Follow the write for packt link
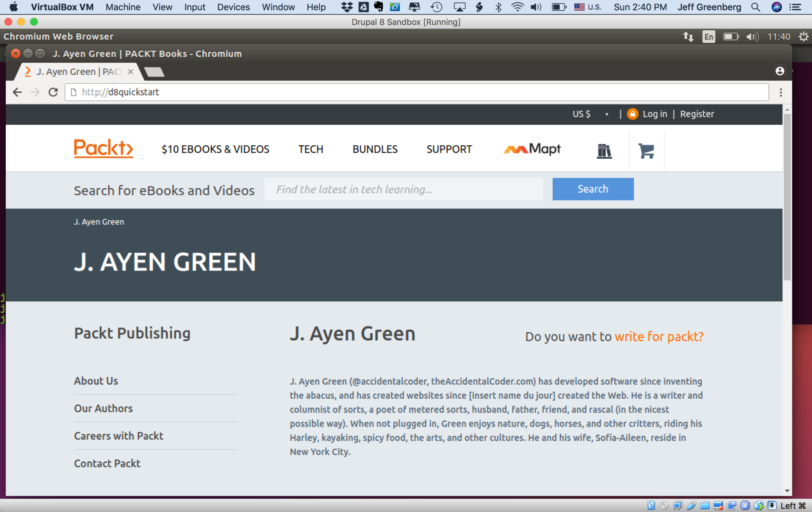Viewport: 812px width, 512px height. (659, 336)
